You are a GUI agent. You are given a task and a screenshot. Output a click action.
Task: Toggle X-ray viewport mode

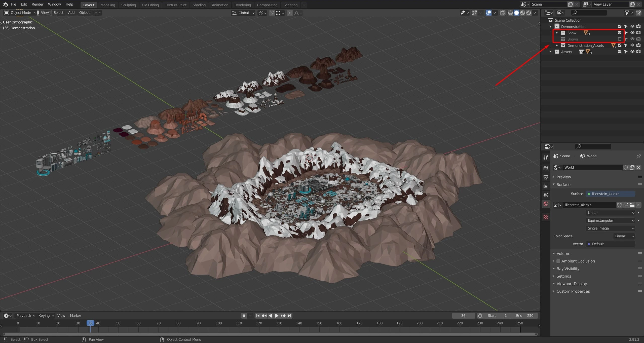click(503, 13)
